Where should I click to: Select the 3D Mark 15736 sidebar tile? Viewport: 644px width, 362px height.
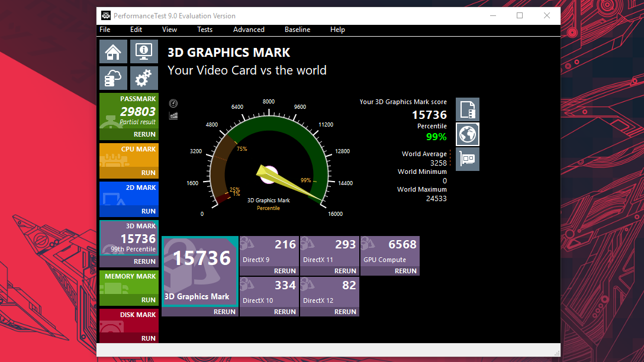click(129, 238)
